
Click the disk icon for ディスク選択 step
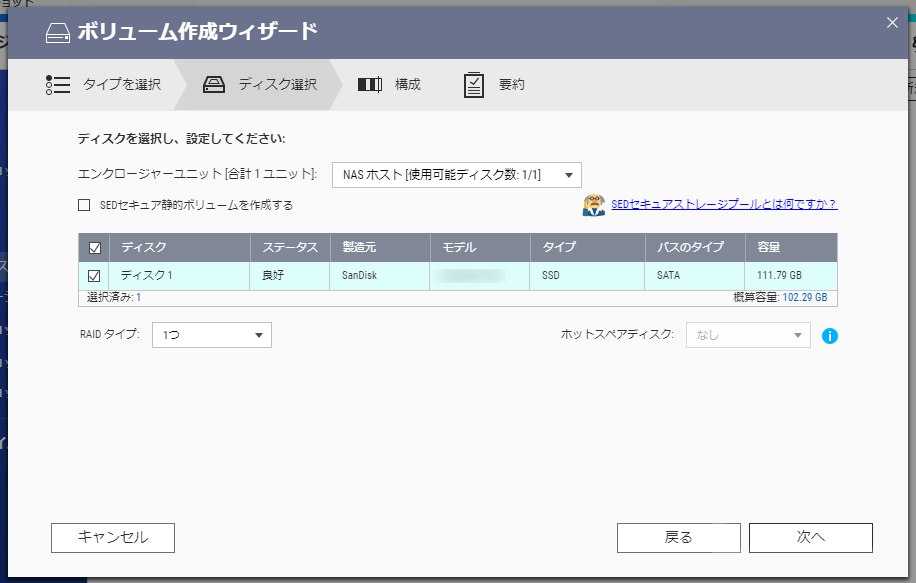click(214, 85)
